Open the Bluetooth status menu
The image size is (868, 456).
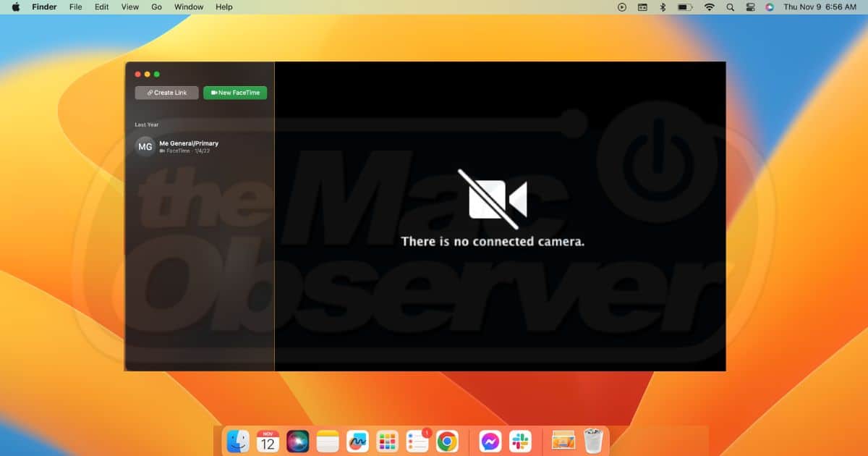[x=662, y=7]
